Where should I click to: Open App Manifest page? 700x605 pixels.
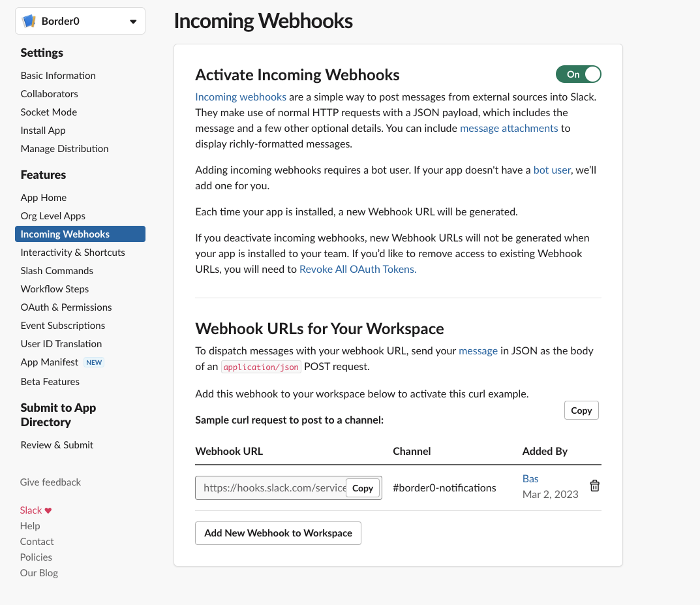pos(49,362)
